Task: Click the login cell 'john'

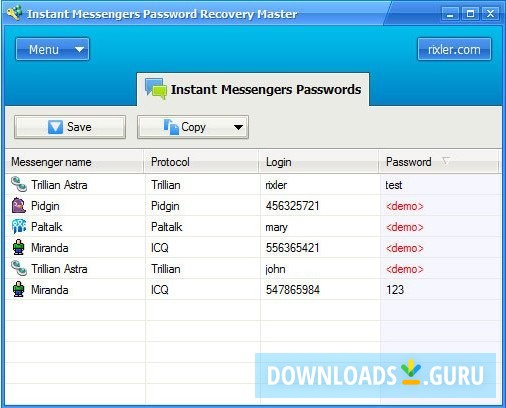Action: point(275,269)
